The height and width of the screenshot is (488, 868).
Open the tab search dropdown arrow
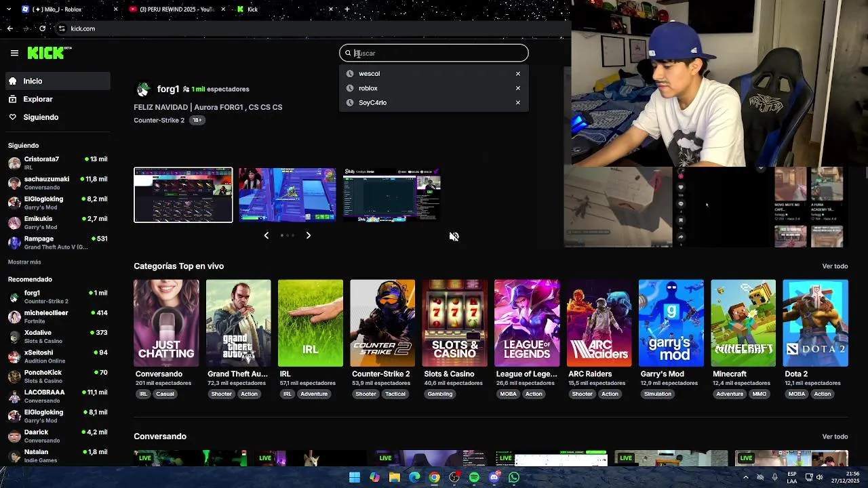point(9,9)
